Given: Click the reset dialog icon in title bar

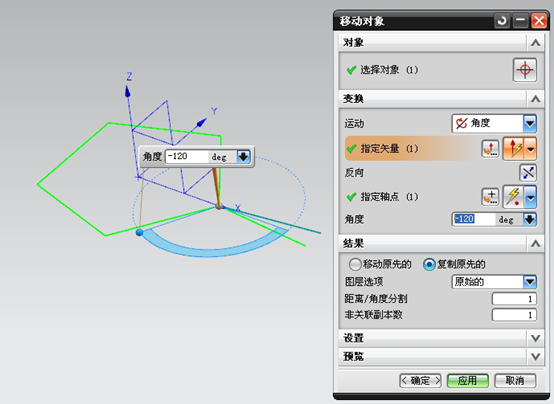Looking at the screenshot, I should [502, 21].
